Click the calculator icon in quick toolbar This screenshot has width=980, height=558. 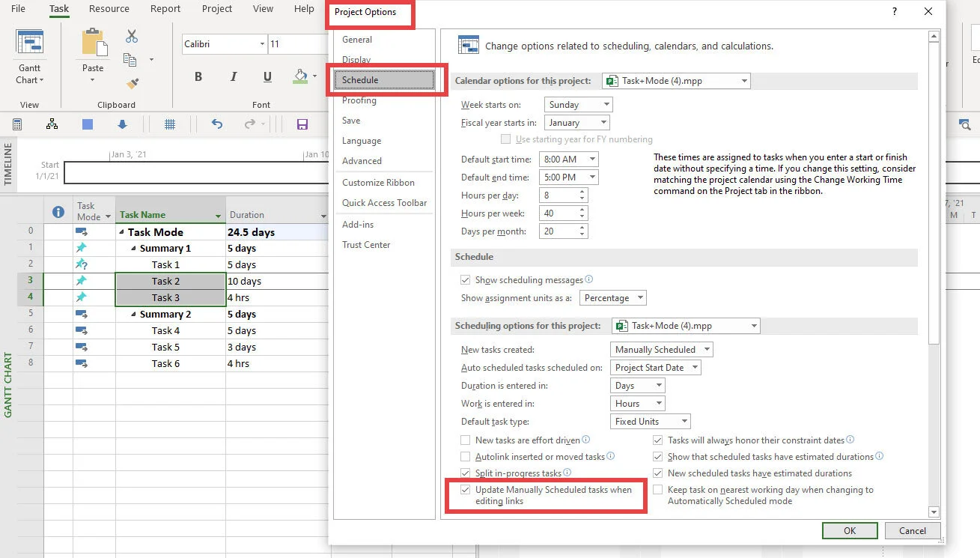tap(16, 124)
